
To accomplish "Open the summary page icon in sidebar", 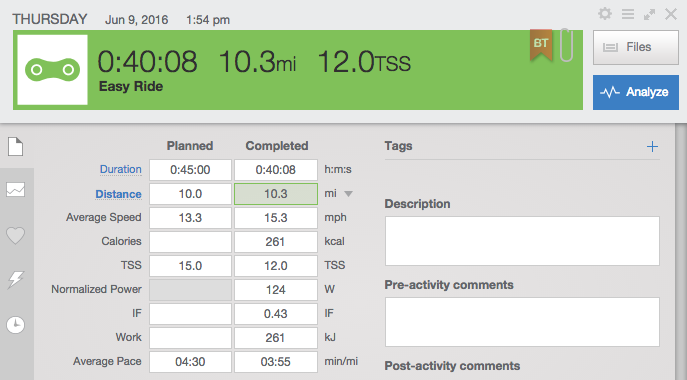I will (15, 146).
